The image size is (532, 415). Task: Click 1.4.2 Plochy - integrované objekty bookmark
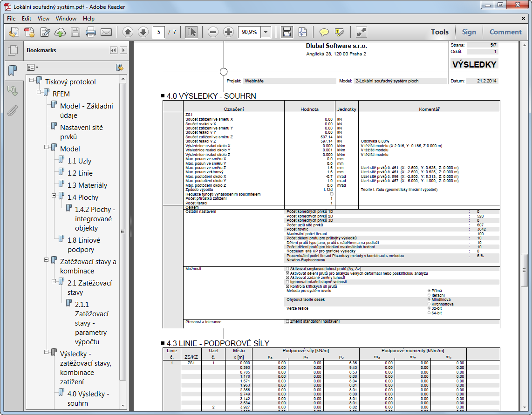pos(95,218)
